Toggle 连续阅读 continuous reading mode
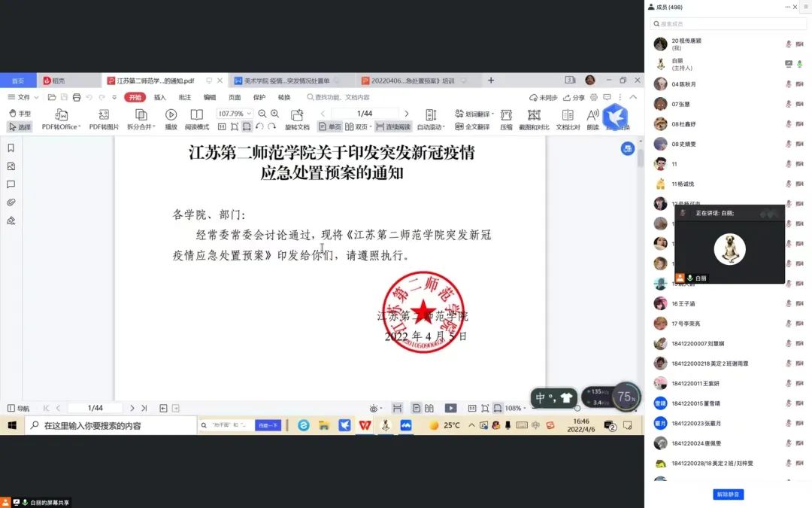Screen dimensions: 812x508 pyautogui.click(x=393, y=127)
